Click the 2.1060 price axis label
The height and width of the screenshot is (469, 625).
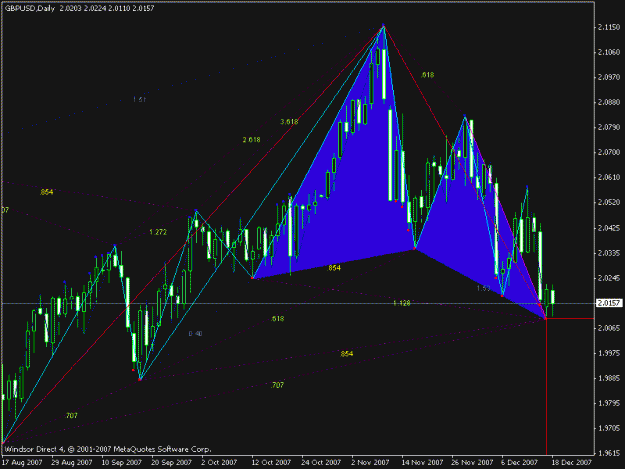[609, 52]
